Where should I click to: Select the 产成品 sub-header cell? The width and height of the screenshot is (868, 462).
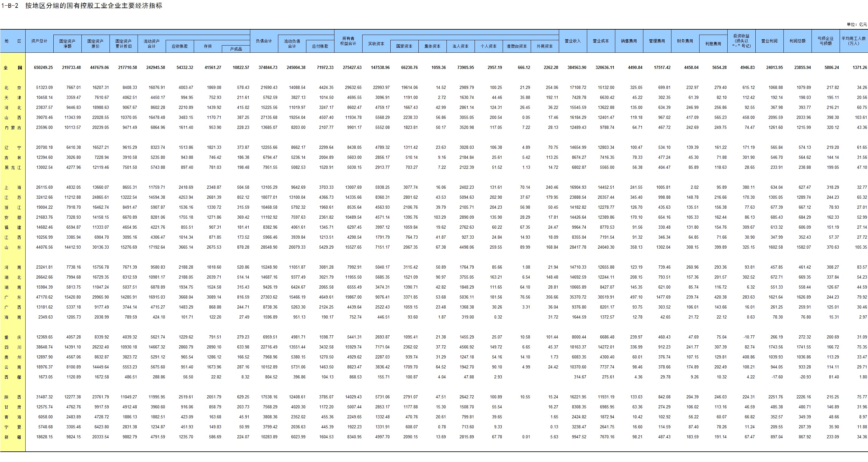(236, 49)
